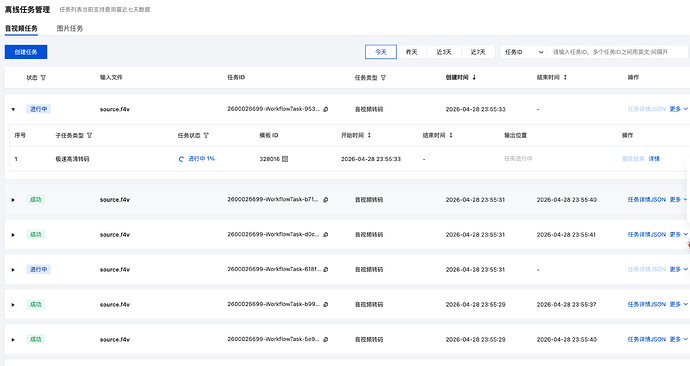The image size is (690, 366).
Task: Open 更多 menu for WorkflowTask-953 row
Action: [678, 109]
